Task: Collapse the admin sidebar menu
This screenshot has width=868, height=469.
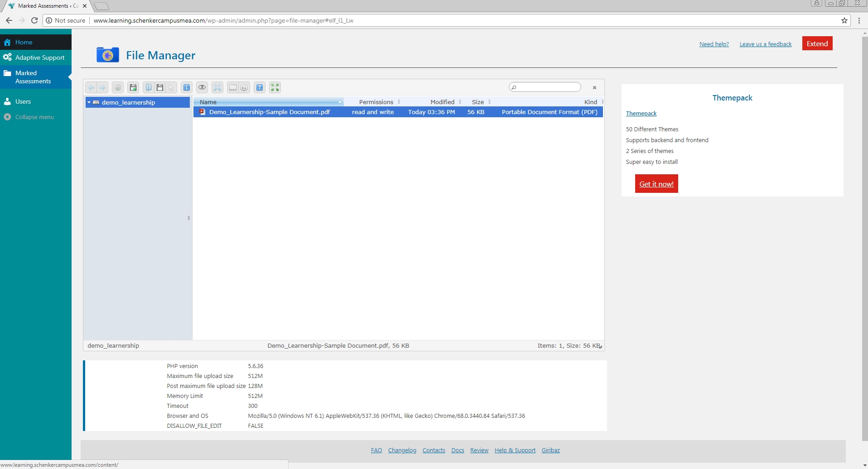Action: tap(34, 117)
